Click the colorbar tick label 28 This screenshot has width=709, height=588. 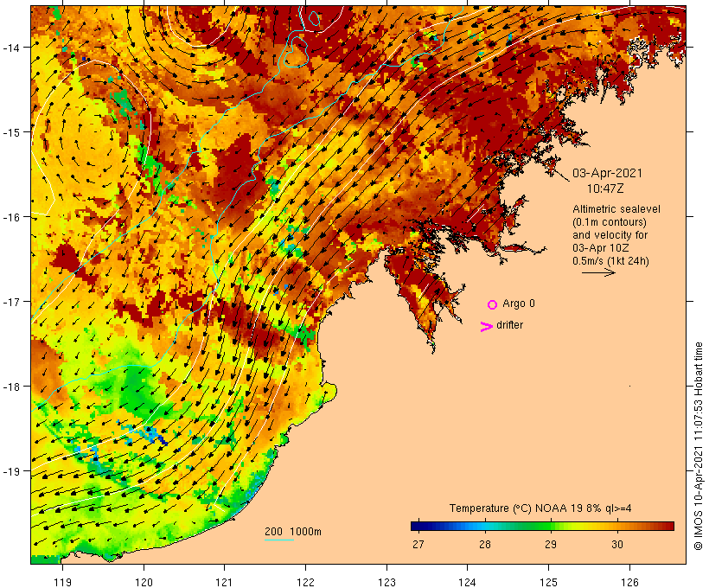coord(485,545)
